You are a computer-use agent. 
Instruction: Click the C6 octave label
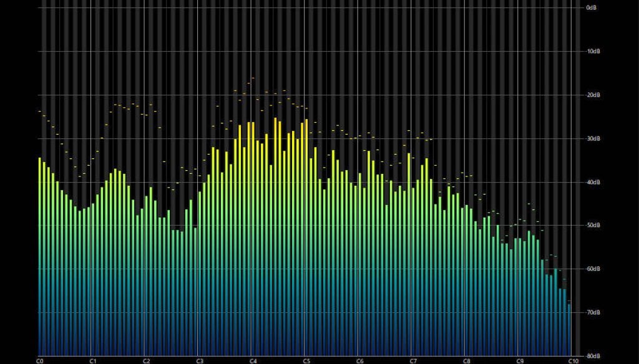(359, 360)
